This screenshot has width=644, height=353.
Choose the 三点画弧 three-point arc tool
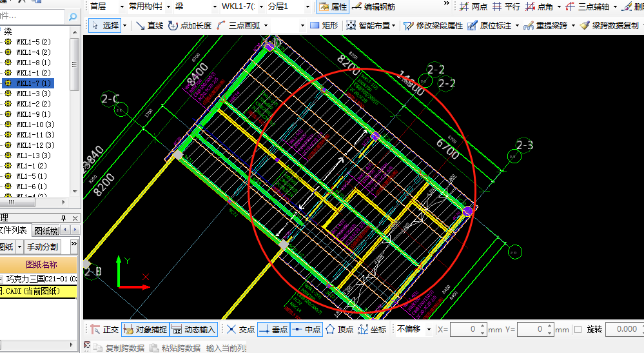239,25
